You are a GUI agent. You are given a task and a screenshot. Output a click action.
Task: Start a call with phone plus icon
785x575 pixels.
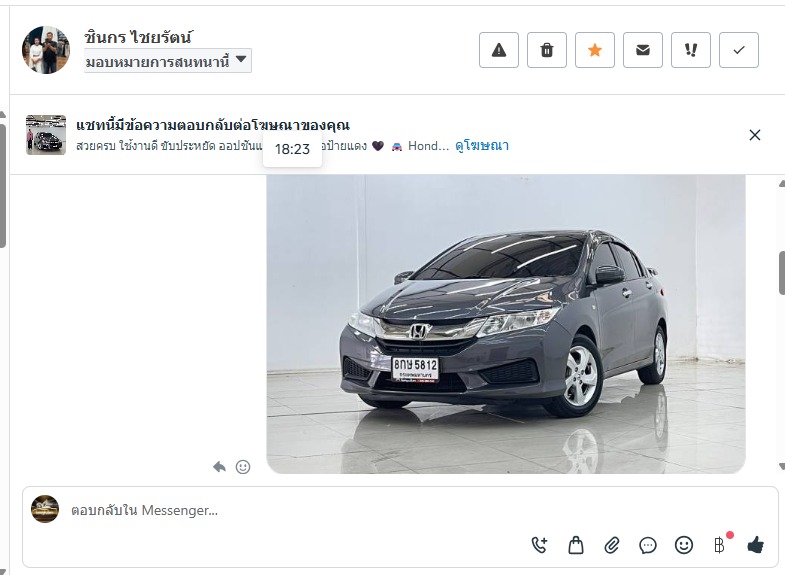click(x=540, y=545)
